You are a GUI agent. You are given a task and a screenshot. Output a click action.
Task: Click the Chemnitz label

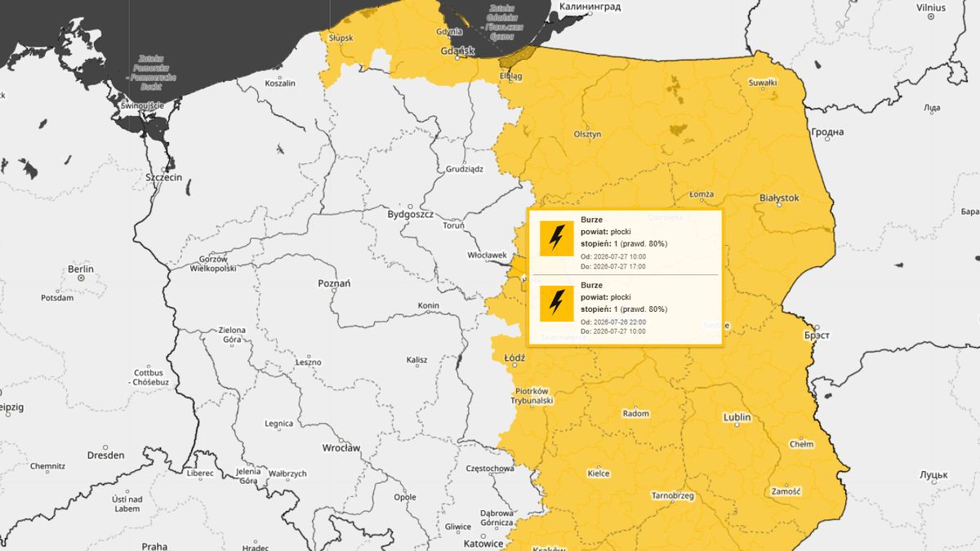(47, 467)
